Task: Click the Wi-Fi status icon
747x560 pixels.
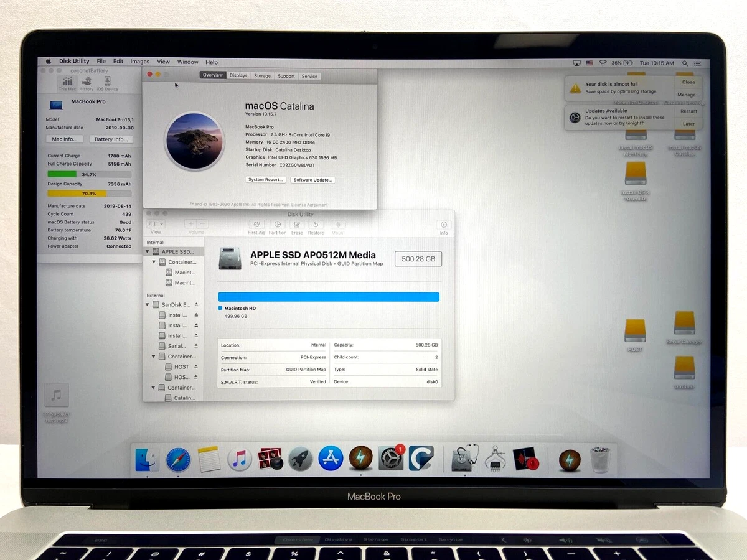Action: click(603, 63)
